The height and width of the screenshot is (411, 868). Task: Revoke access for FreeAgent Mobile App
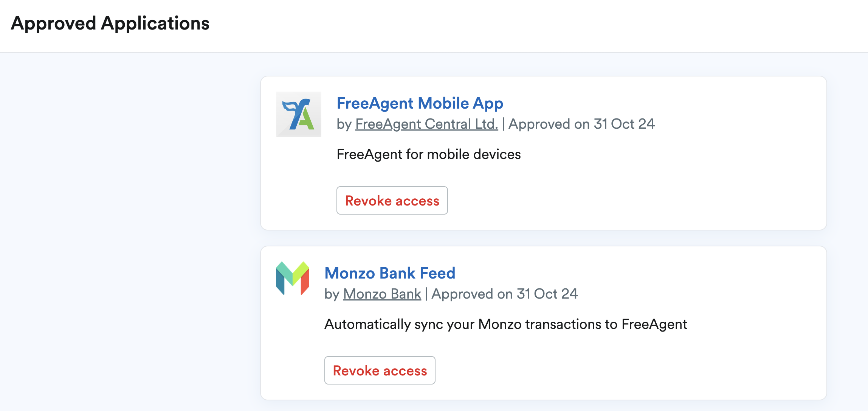tap(392, 201)
